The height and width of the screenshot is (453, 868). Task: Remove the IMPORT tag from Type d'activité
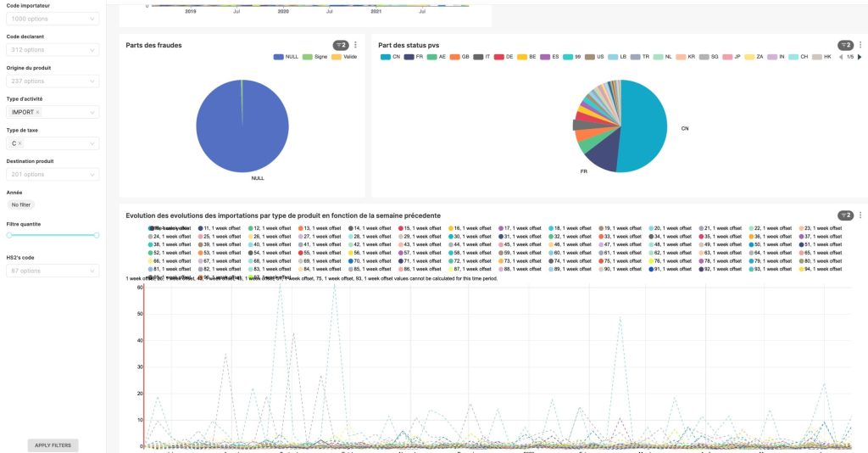coord(37,113)
